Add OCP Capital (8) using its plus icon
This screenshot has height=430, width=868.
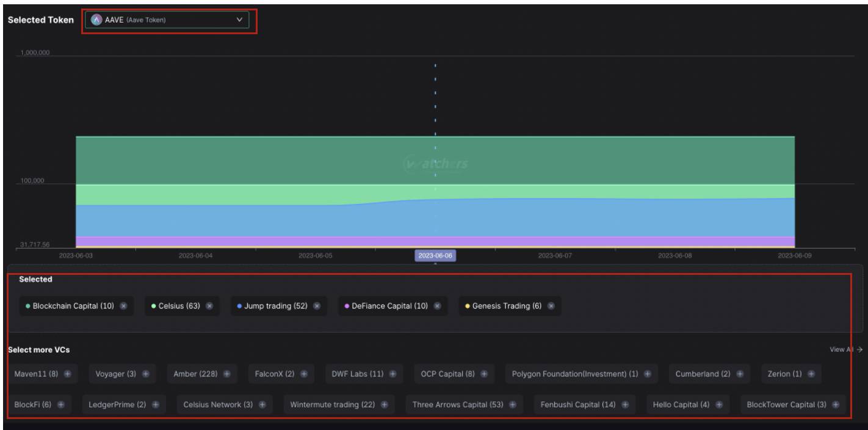click(485, 374)
